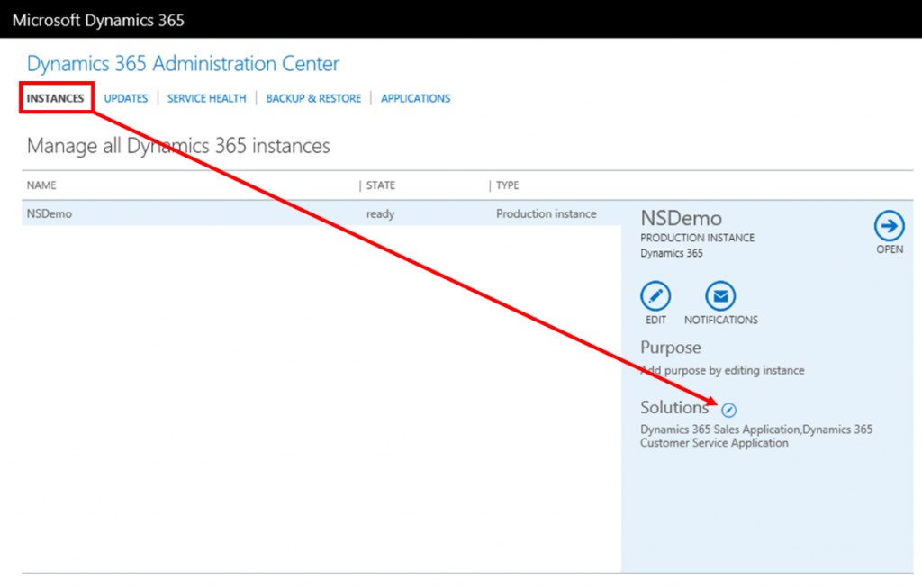Click the 'Add purpose by editing instance' text
Screen dimensions: 922x588
[722, 370]
